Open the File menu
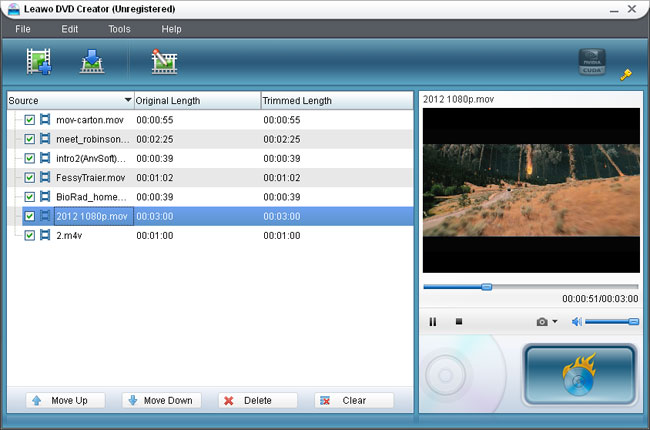Screen dimensions: 650x430 click(x=23, y=29)
